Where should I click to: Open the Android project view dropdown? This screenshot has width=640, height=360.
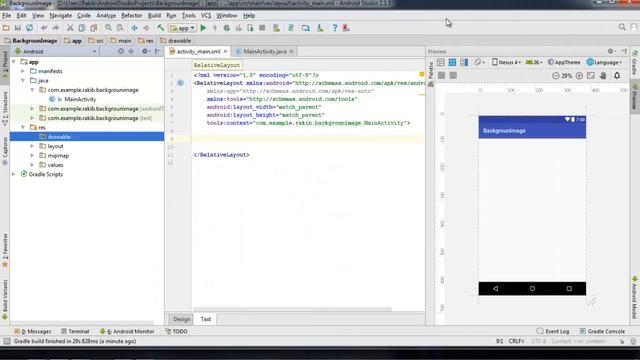56,51
